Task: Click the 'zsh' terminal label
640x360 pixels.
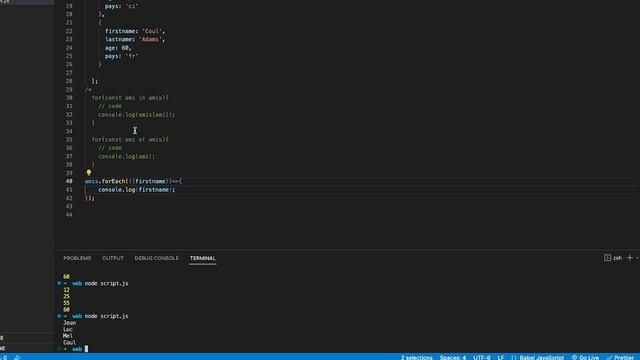Action: [617, 258]
